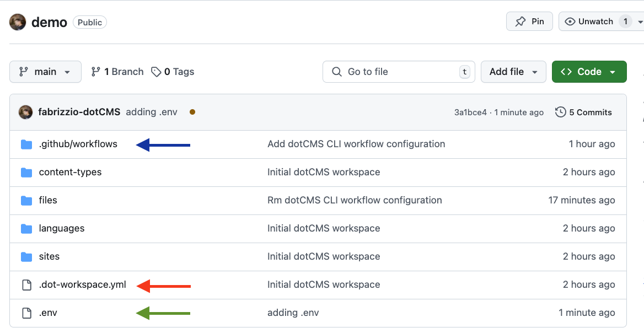
Task: Open commit hash 3a1bce4
Action: tap(470, 112)
